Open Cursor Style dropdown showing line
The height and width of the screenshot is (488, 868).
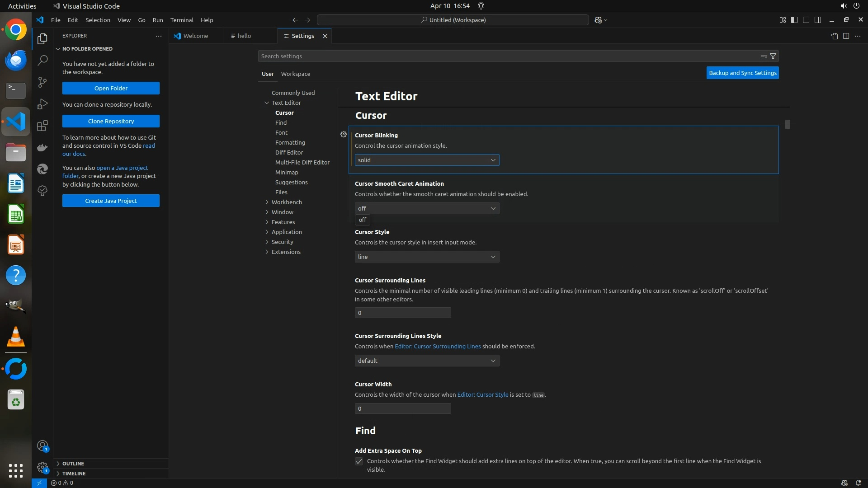(x=427, y=257)
